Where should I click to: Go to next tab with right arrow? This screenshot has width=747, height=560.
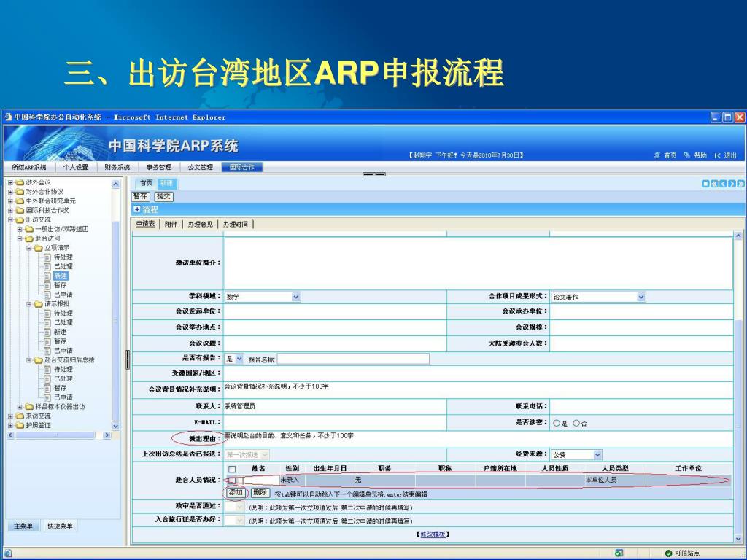point(732,184)
